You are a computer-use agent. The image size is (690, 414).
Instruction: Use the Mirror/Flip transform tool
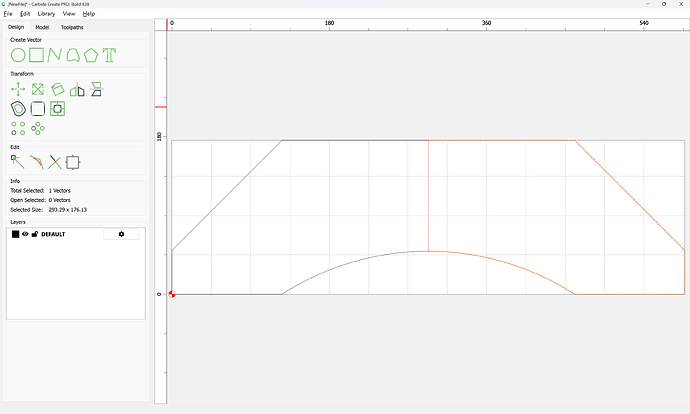click(x=77, y=89)
